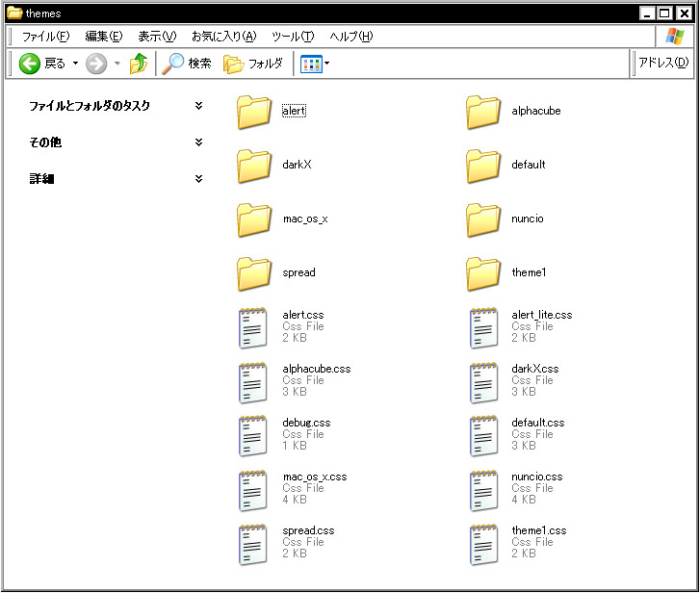Open the 編集(E) menu
This screenshot has width=700, height=593.
104,37
